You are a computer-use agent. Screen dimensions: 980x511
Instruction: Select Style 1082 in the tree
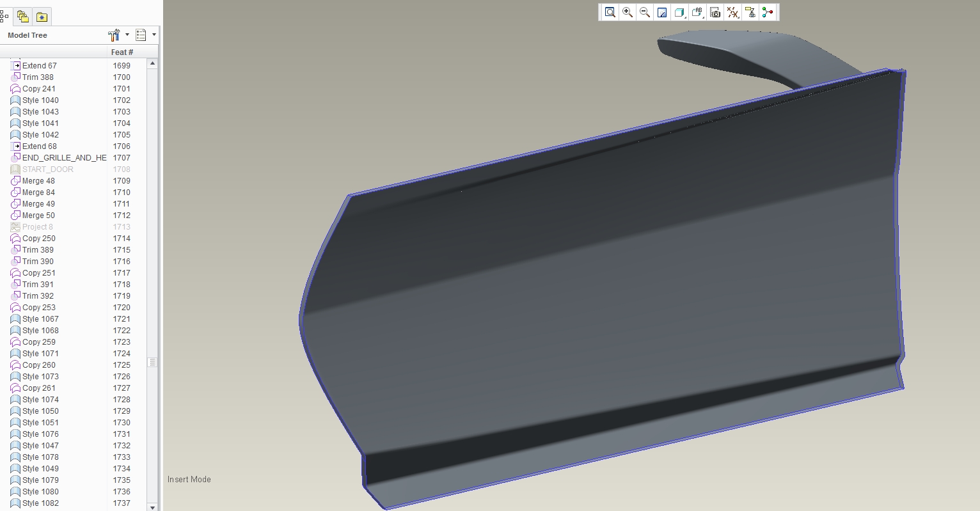[x=40, y=503]
